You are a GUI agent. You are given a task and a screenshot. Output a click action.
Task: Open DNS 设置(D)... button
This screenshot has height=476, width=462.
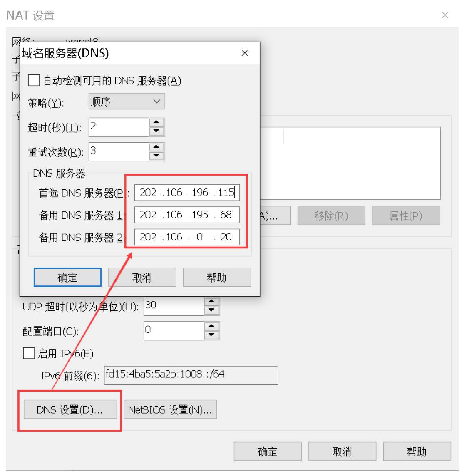pos(70,409)
